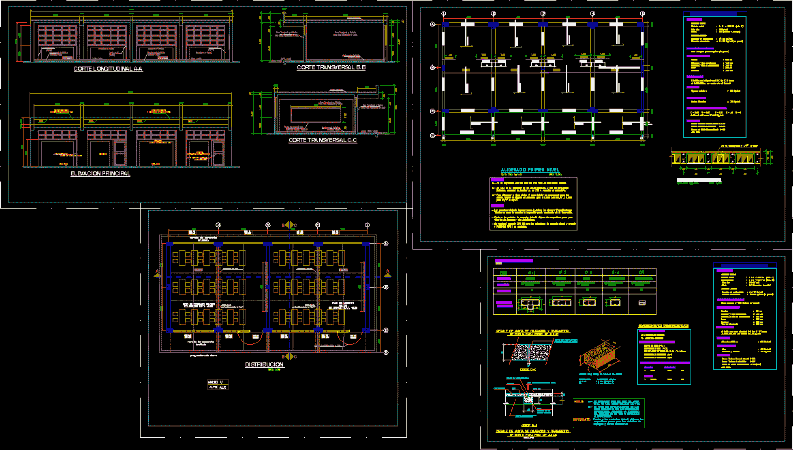Click the ELEVACION PRINCIPAL title label
Image resolution: width=793 pixels, height=450 pixels.
[101, 172]
